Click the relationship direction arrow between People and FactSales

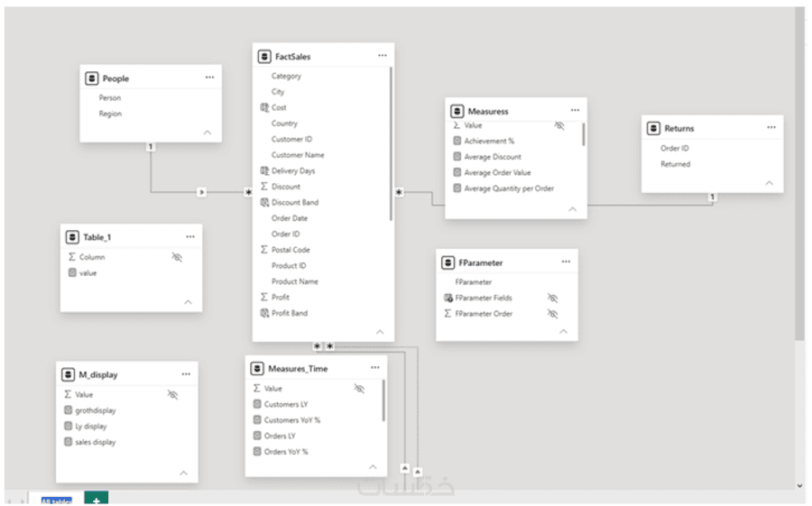[x=201, y=192]
